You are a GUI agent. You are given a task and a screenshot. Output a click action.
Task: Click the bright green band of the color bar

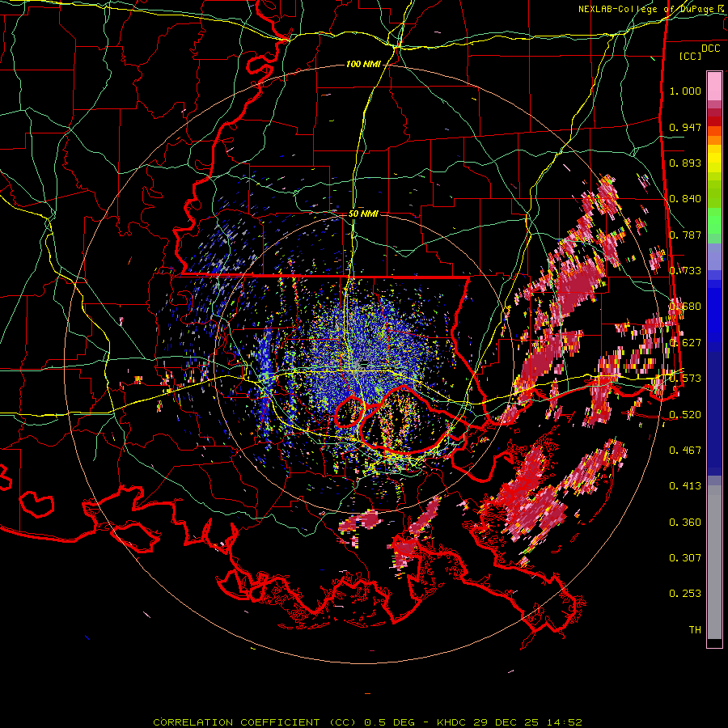[714, 221]
